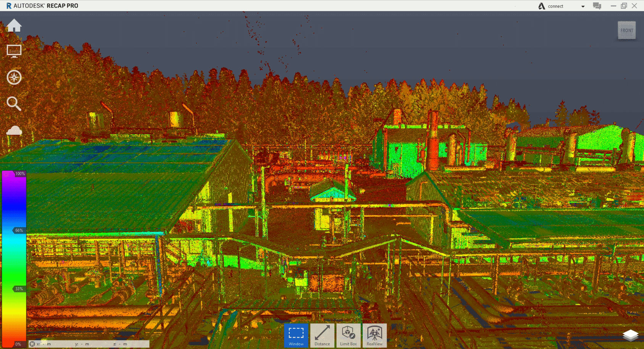Open the Home menu icon
The height and width of the screenshot is (349, 644).
pos(14,26)
